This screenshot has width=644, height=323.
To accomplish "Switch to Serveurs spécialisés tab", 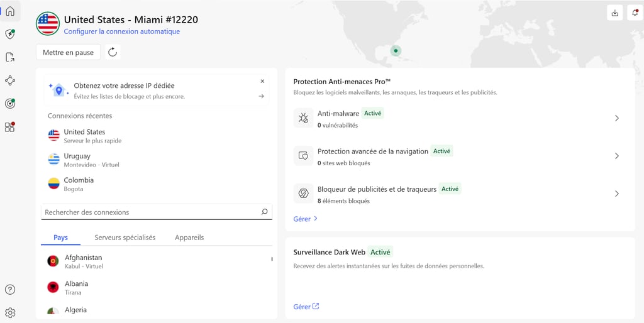I will pos(125,238).
